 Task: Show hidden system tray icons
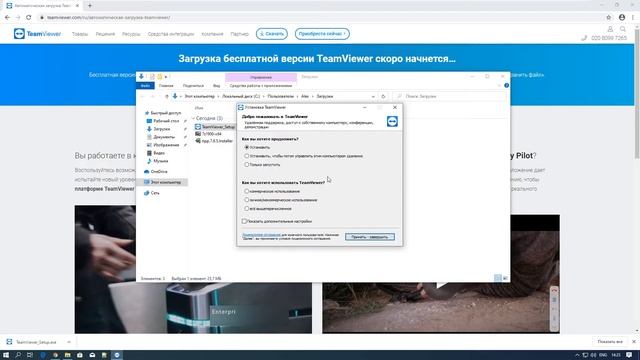[x=577, y=355]
